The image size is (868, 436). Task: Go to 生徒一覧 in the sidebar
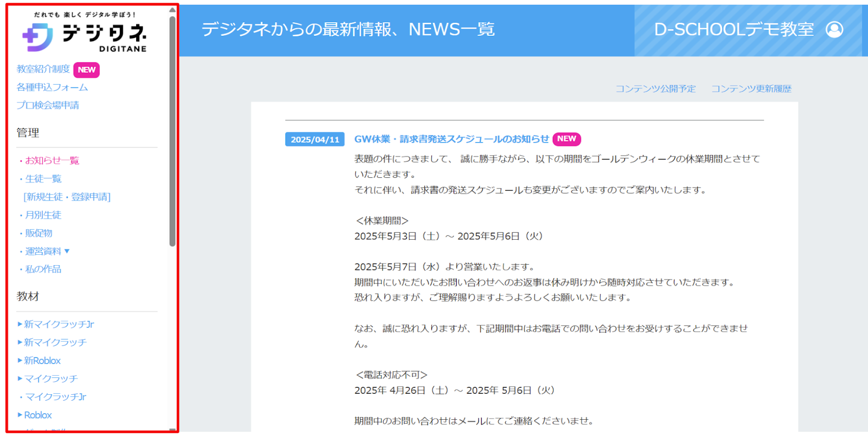point(43,178)
